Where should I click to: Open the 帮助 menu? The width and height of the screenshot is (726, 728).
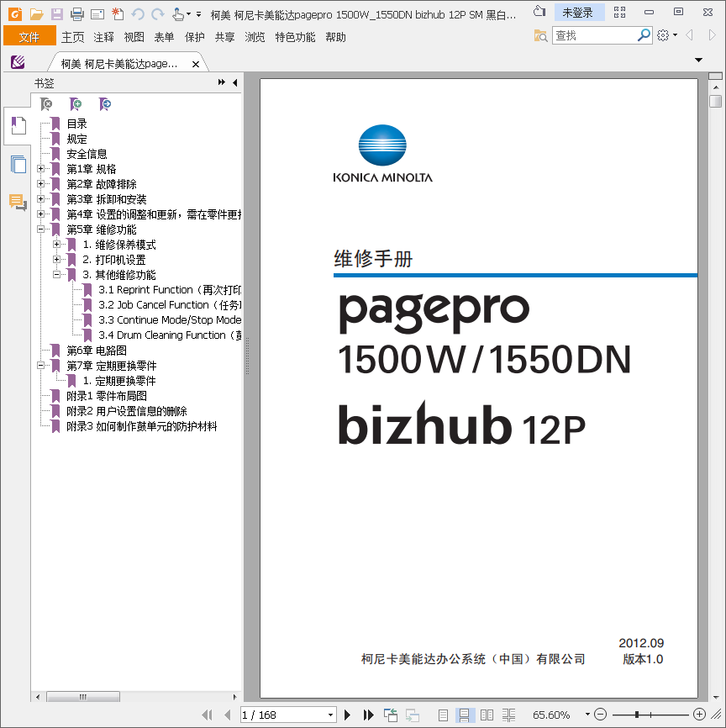point(335,37)
